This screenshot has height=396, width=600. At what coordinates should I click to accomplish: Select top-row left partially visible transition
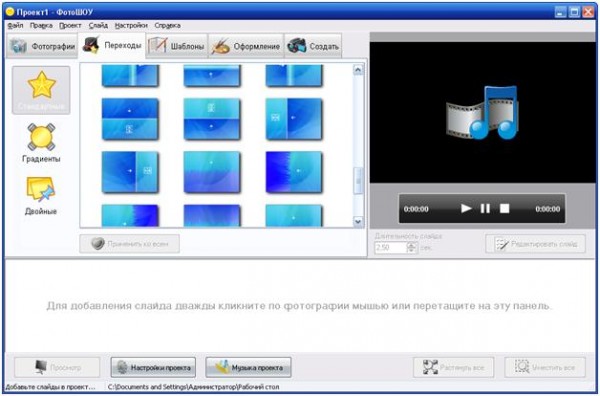click(130, 75)
